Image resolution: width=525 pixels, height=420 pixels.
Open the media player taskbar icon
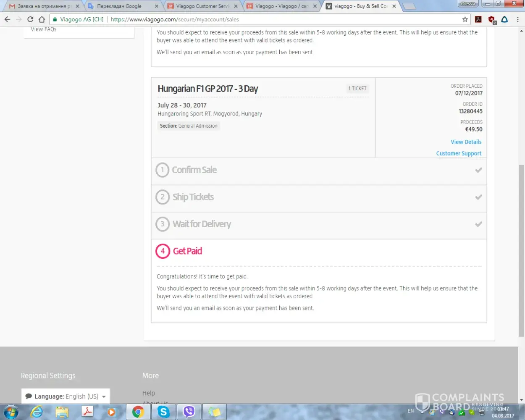pyautogui.click(x=112, y=412)
